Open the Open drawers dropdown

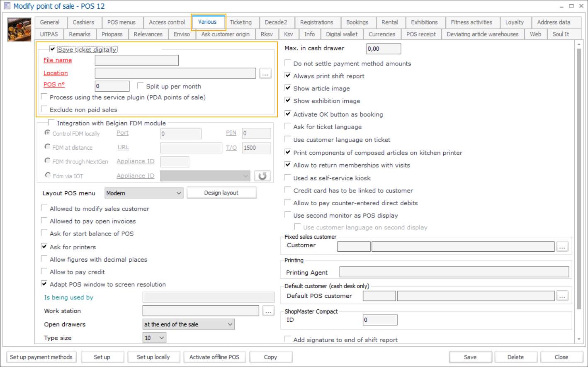[230, 324]
